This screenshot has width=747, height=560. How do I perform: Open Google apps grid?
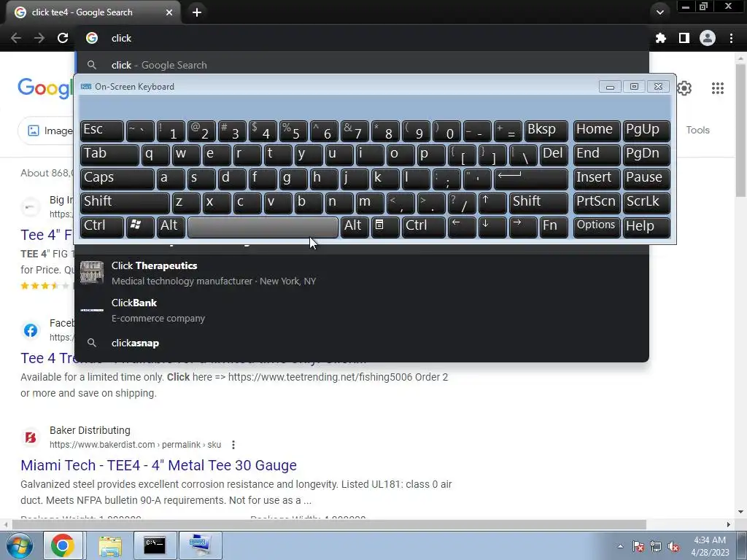pyautogui.click(x=718, y=88)
